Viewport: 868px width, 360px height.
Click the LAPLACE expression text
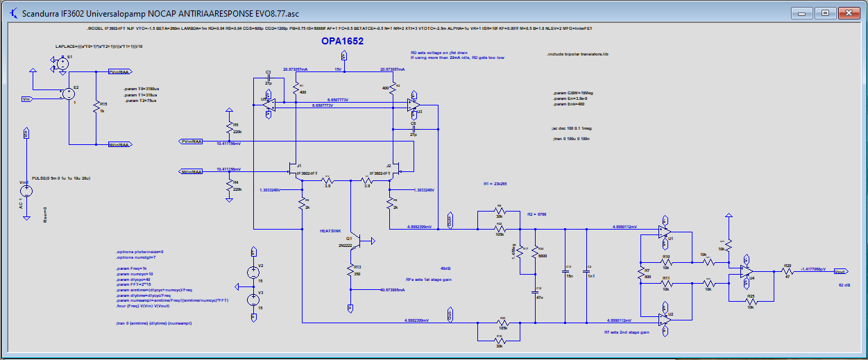tap(99, 46)
